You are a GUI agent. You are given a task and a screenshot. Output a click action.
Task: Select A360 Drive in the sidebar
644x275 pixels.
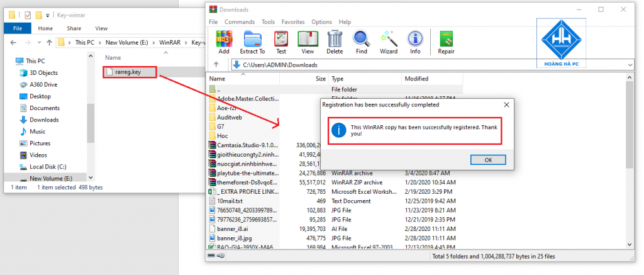click(43, 85)
